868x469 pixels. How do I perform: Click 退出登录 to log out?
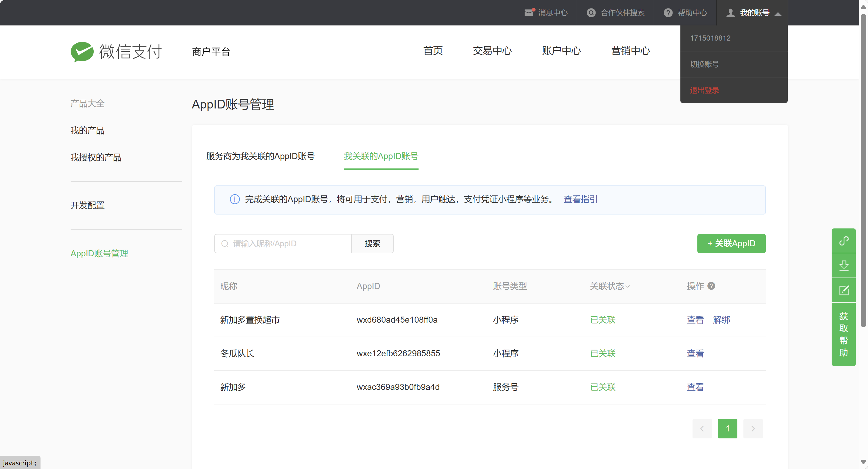click(x=704, y=90)
